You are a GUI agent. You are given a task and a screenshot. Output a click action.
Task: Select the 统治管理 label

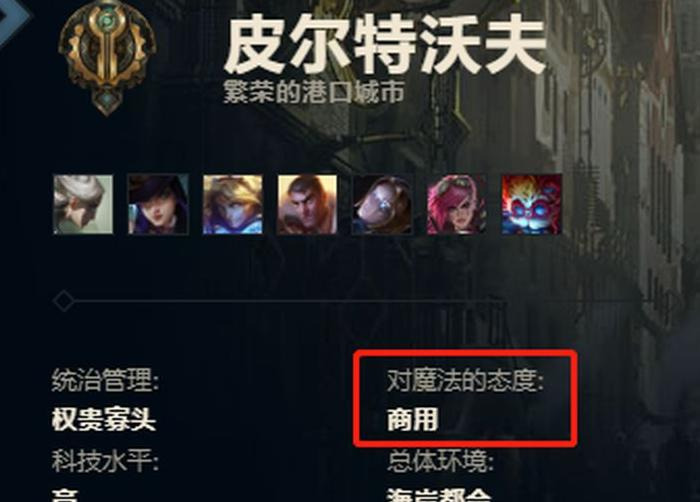[x=105, y=381]
